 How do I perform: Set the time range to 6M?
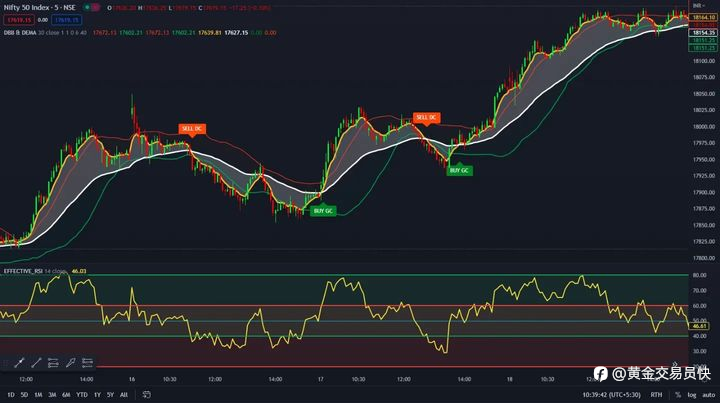click(66, 395)
